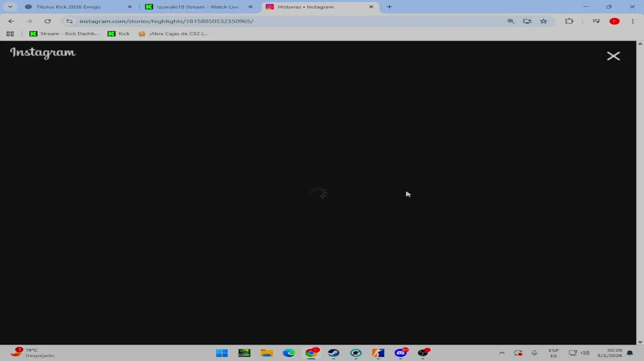Open network settings tray icon
The height and width of the screenshot is (361, 644).
pyautogui.click(x=573, y=353)
